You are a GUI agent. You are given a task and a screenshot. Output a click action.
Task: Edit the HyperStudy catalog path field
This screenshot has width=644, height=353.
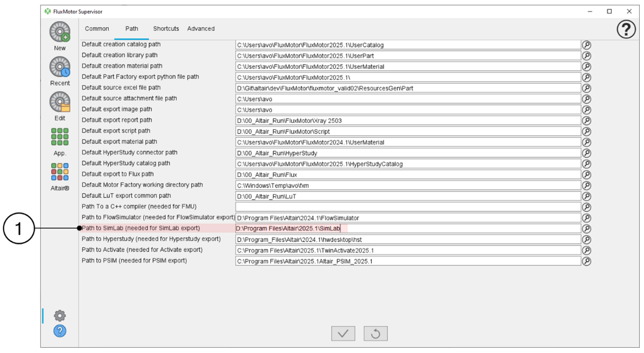(408, 164)
